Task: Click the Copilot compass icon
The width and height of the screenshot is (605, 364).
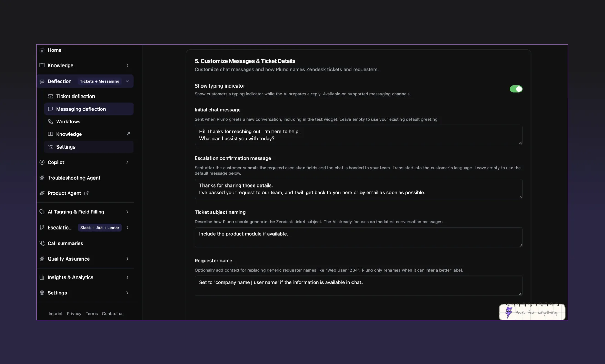Action: click(42, 162)
